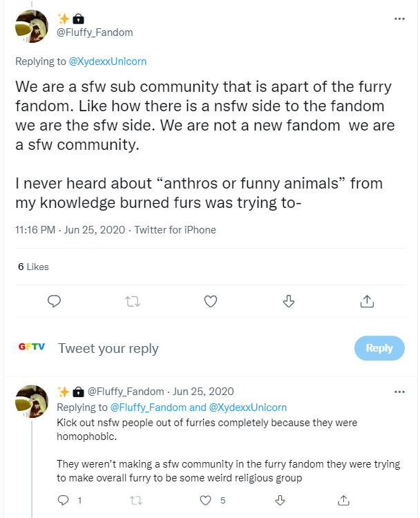Click the GFTV account avatar
420x518 pixels.
32,347
